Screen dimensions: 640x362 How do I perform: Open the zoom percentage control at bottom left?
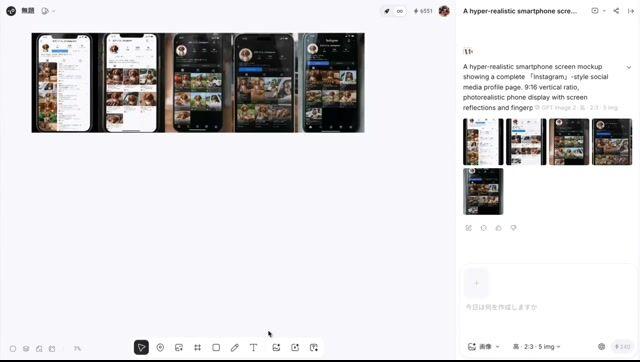pos(77,349)
